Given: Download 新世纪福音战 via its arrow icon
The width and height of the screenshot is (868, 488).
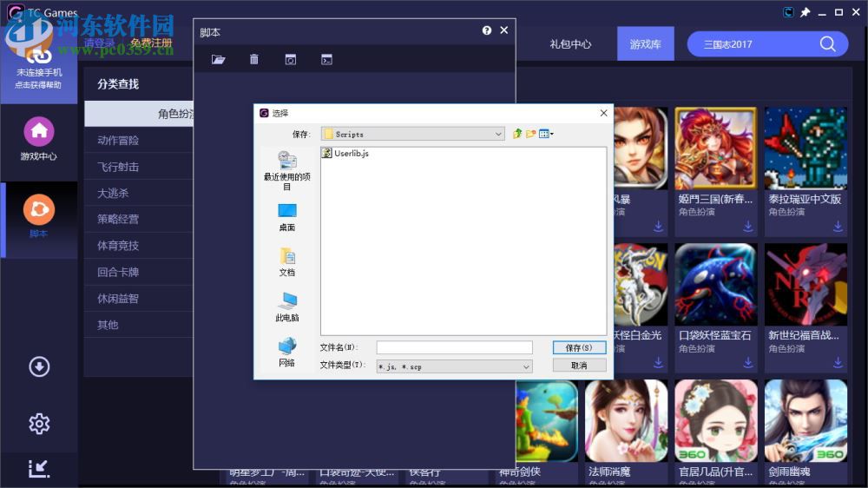Looking at the screenshot, I should pos(838,362).
